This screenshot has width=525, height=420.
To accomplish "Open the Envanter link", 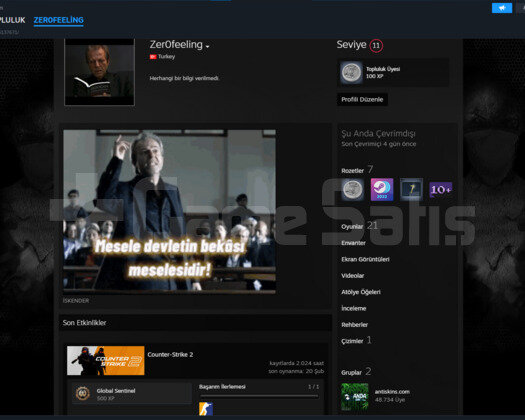I will click(x=353, y=243).
